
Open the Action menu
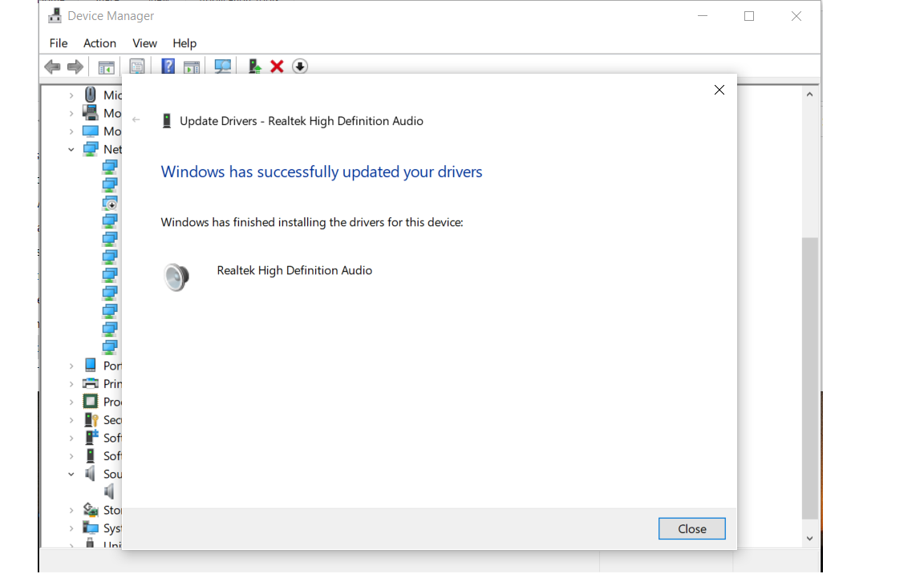[x=99, y=43]
